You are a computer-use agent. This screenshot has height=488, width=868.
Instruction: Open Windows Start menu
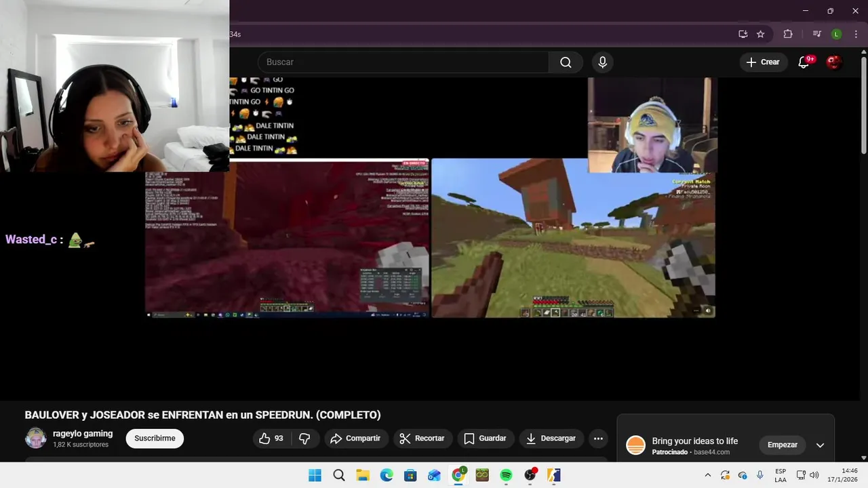pyautogui.click(x=315, y=475)
